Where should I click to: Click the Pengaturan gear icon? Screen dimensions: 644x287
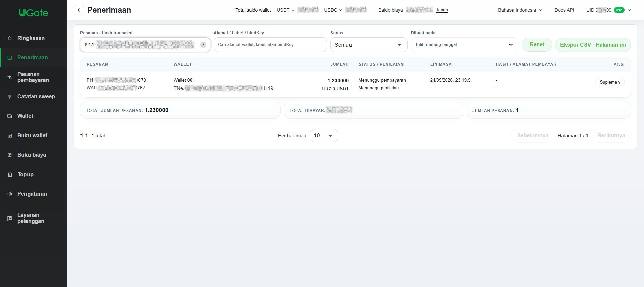[10, 194]
